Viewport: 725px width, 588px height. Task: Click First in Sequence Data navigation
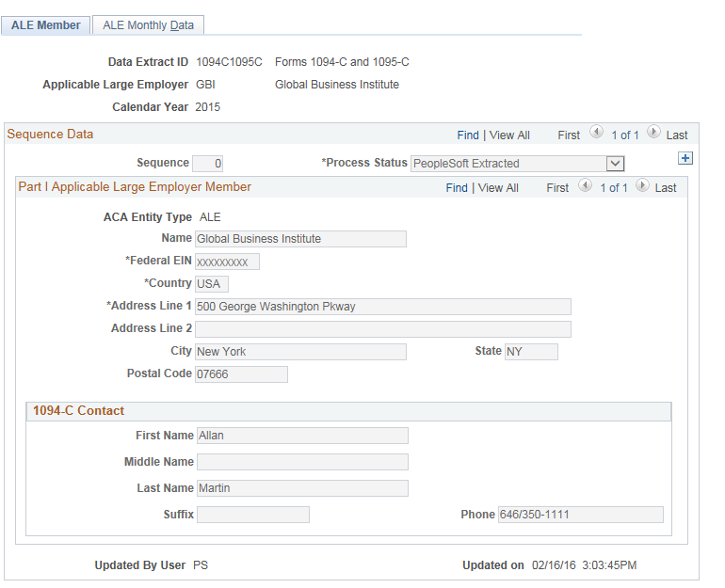[x=569, y=135]
